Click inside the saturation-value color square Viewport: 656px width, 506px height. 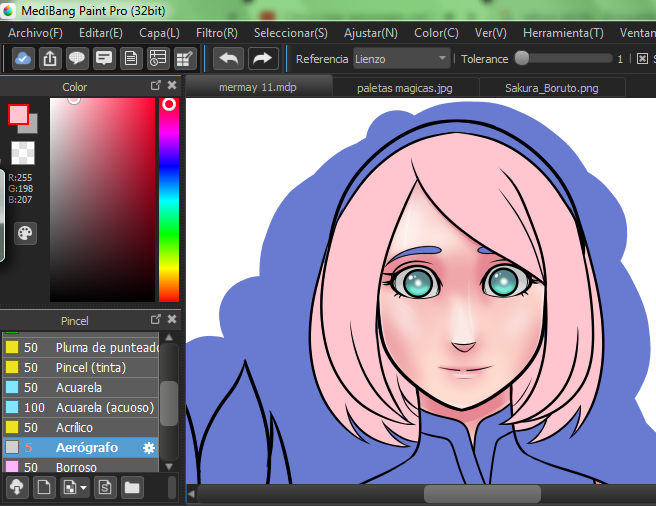tap(102, 200)
